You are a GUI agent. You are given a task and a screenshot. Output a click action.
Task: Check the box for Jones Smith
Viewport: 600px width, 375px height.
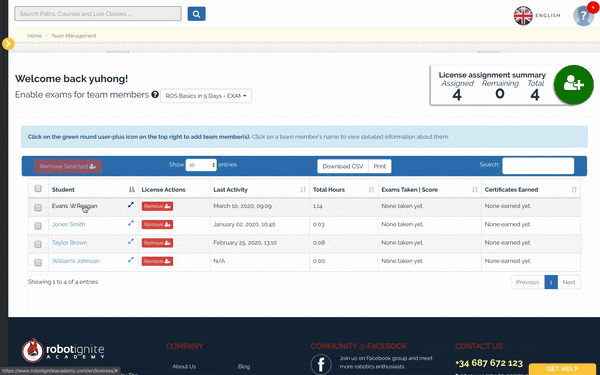tap(38, 226)
